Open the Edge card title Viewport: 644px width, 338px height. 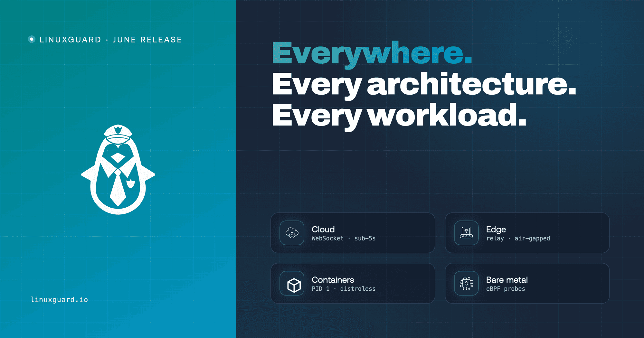point(496,230)
